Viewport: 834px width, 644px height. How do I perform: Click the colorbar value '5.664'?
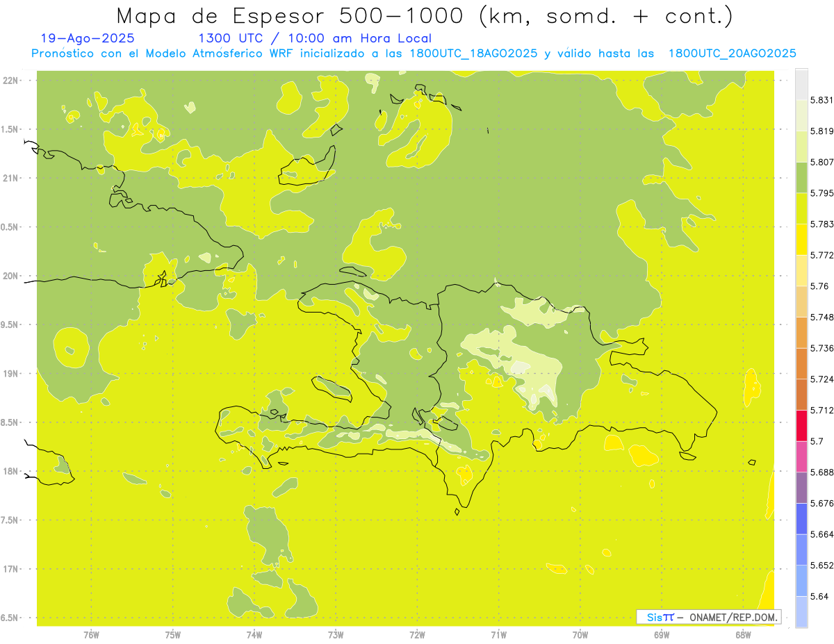pos(821,534)
